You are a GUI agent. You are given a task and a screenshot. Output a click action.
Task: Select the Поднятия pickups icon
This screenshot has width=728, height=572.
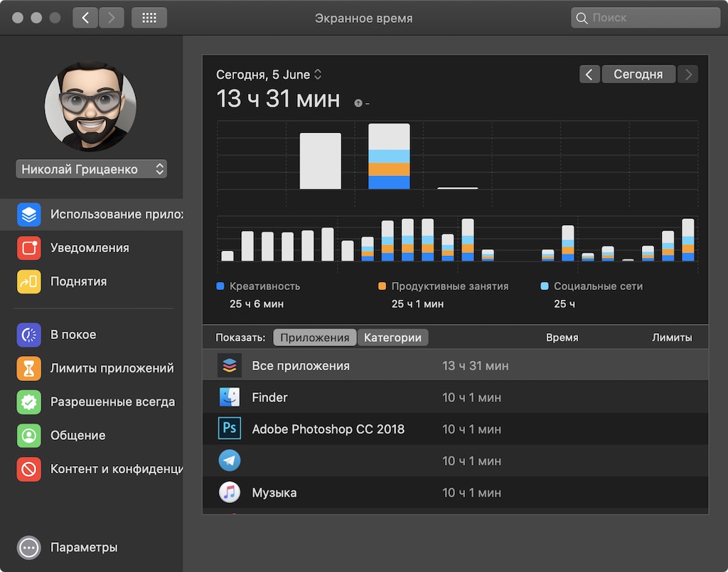28,281
